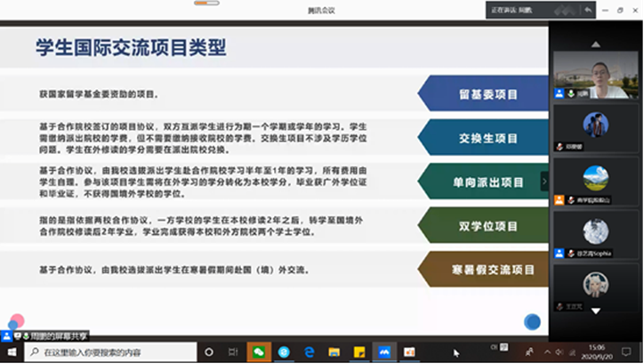Select the landscape avatar participant tile
Image resolution: width=644 pixels, height=364 pixels.
pyautogui.click(x=596, y=182)
